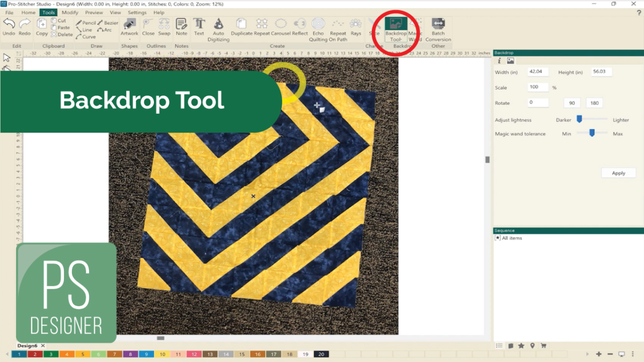Viewport: 644px width, 362px height.
Task: Select color swatch 5 in the palette
Action: [83, 354]
